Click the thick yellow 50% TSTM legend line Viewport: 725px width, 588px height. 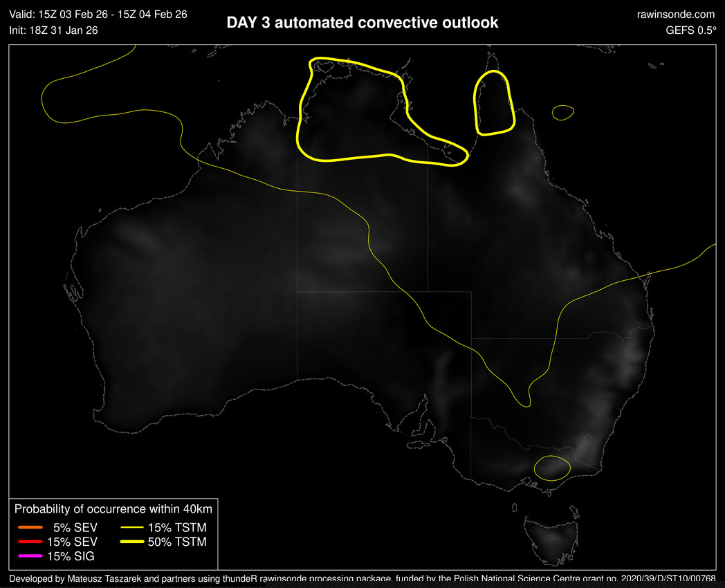[x=131, y=542]
